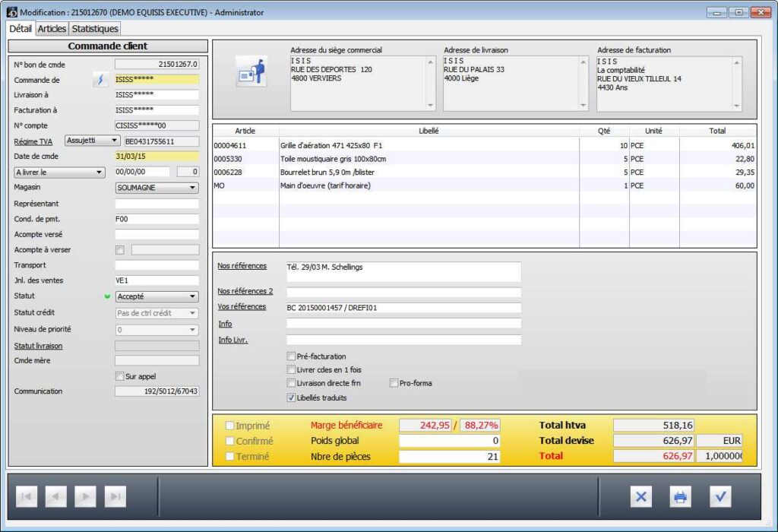This screenshot has width=778, height=532.
Task: Go to first record navigation button
Action: click(27, 496)
